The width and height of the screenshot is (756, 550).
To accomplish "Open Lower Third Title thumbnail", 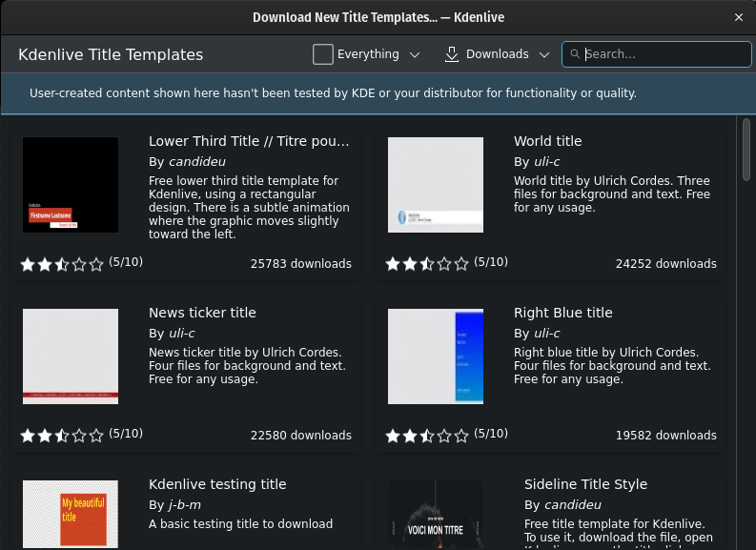I will click(71, 185).
